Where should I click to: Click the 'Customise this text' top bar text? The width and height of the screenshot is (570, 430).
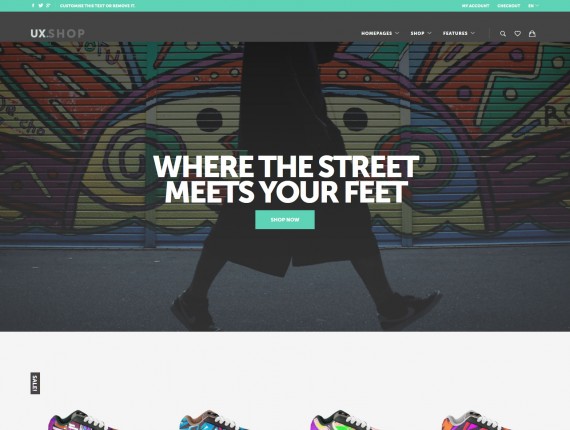pyautogui.click(x=97, y=6)
